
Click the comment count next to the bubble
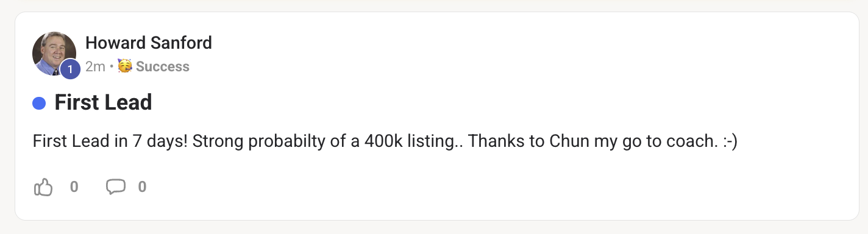point(142,187)
